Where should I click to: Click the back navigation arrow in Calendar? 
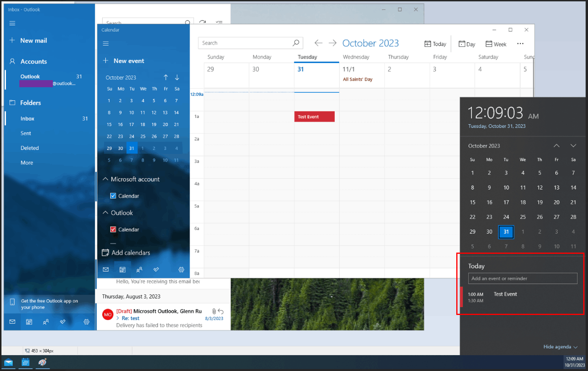[x=318, y=43]
